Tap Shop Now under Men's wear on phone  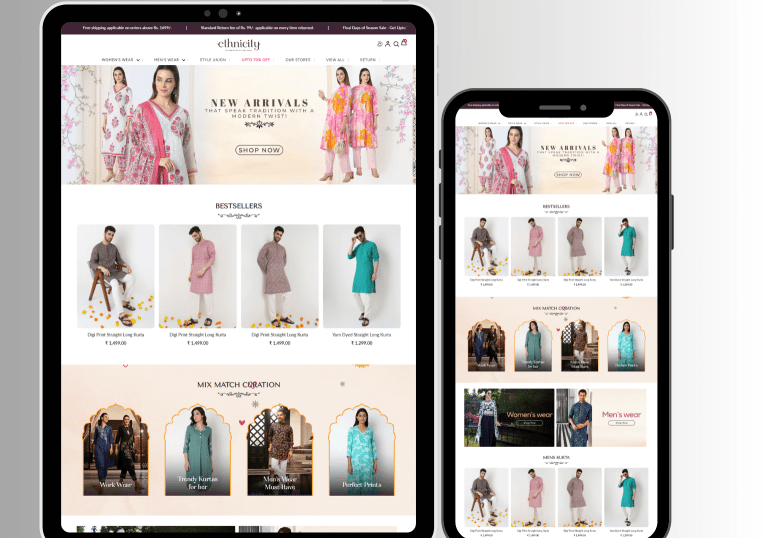pos(621,423)
